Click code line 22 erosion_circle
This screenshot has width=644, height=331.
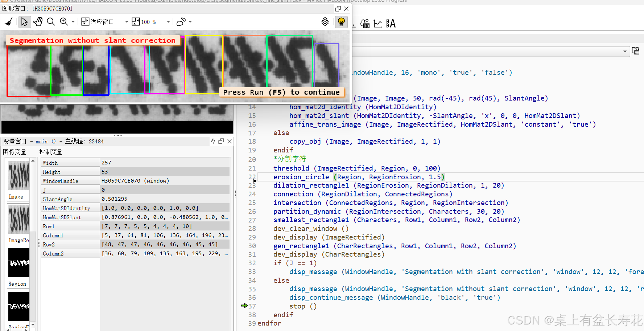[359, 177]
